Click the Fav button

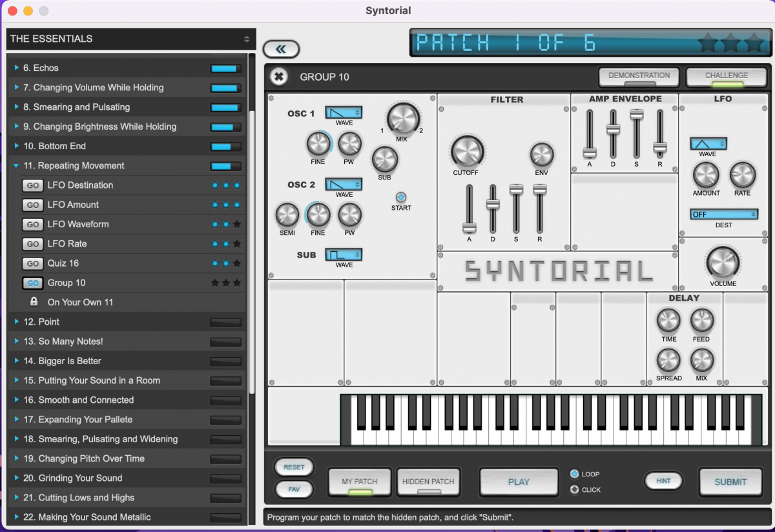[294, 489]
